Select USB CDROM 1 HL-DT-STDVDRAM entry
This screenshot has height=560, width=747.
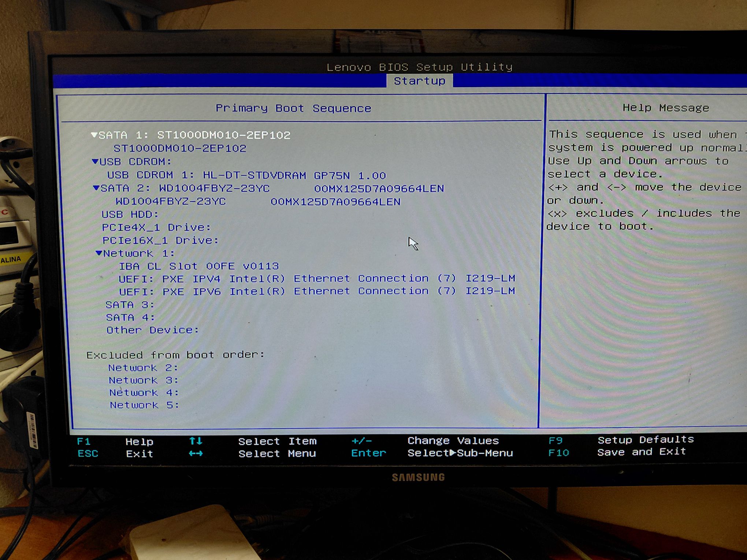pyautogui.click(x=246, y=175)
